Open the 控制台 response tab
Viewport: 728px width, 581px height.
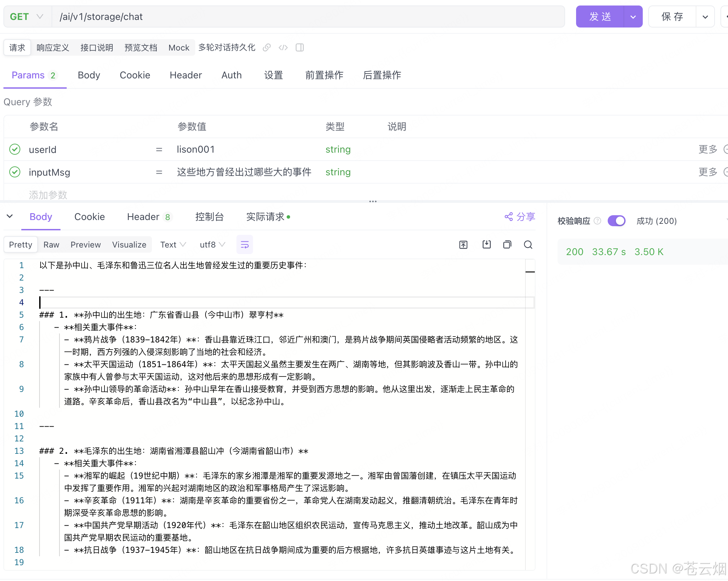(209, 217)
